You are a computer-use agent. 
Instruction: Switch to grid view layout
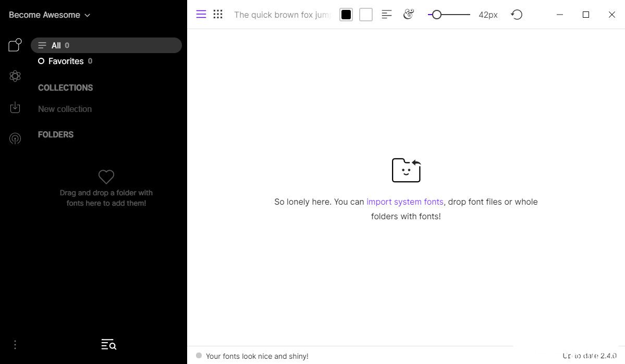coord(218,15)
